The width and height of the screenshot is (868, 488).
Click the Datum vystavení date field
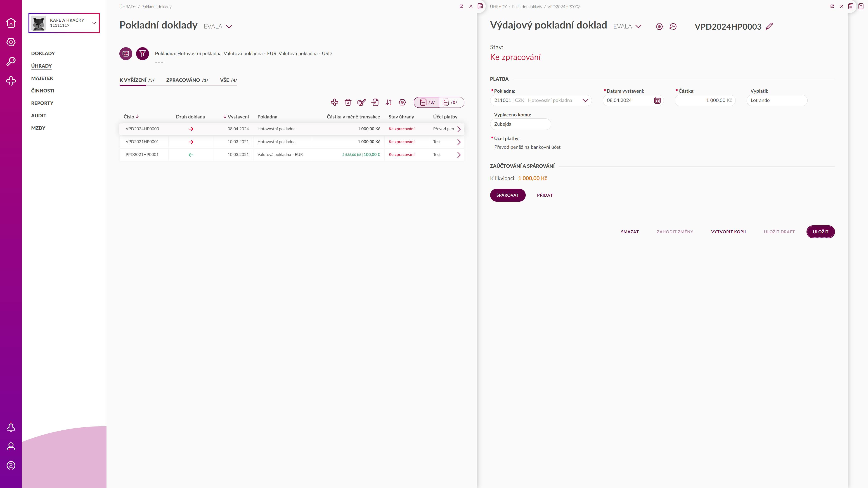pos(633,100)
